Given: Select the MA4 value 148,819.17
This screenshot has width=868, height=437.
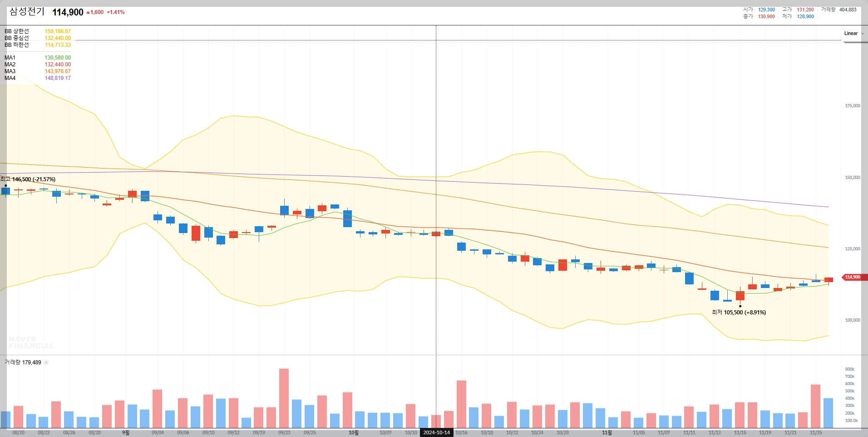Looking at the screenshot, I should [58, 78].
